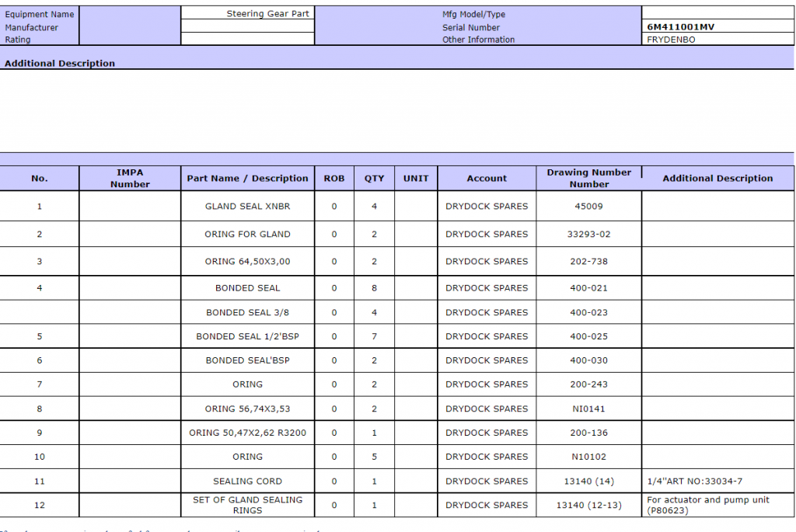This screenshot has width=796, height=532.
Task: Select the ORING FOR GLAND part cell
Action: coord(247,234)
